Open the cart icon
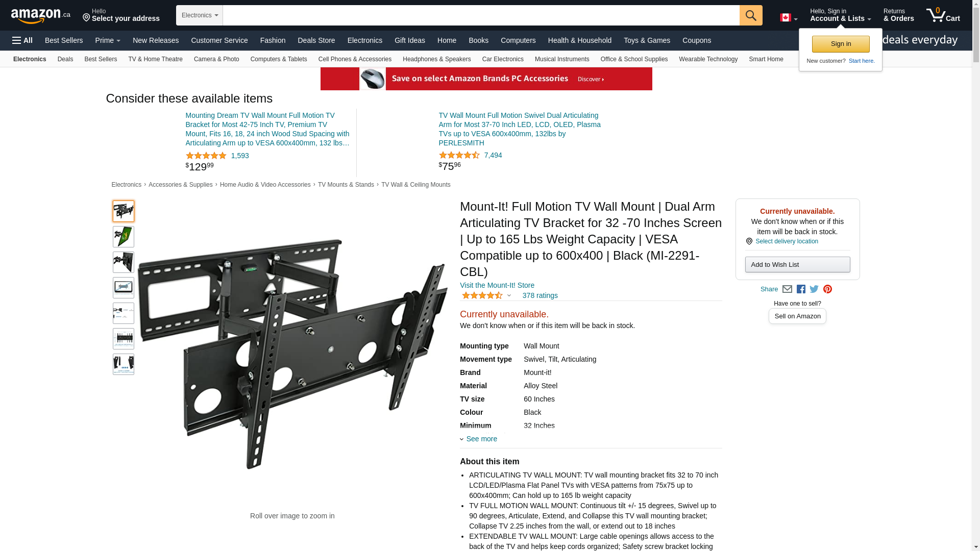Image resolution: width=980 pixels, height=551 pixels. 943,15
